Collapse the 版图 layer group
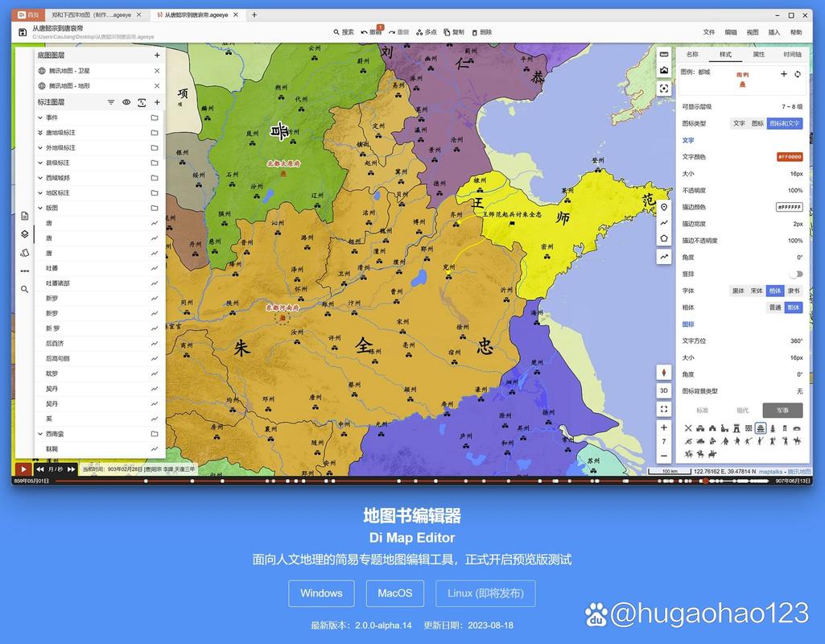The image size is (825, 644). coord(40,208)
